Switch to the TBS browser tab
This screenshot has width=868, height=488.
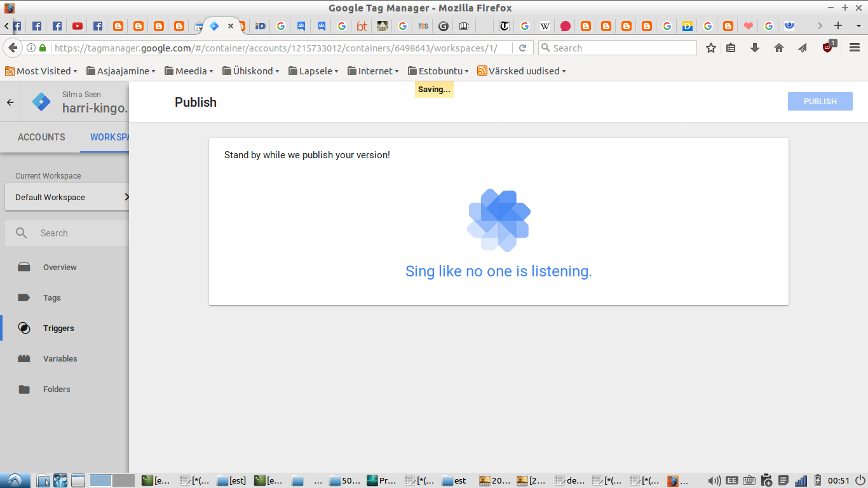tap(423, 26)
